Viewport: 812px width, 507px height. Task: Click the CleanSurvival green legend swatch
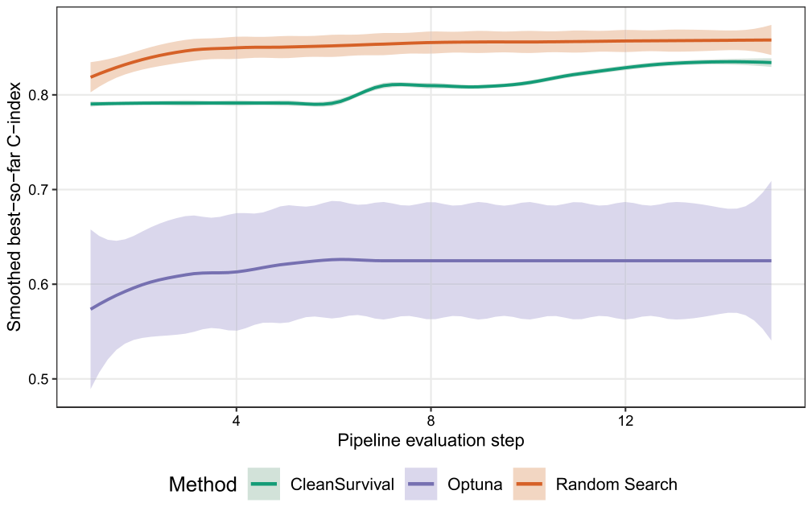264,484
